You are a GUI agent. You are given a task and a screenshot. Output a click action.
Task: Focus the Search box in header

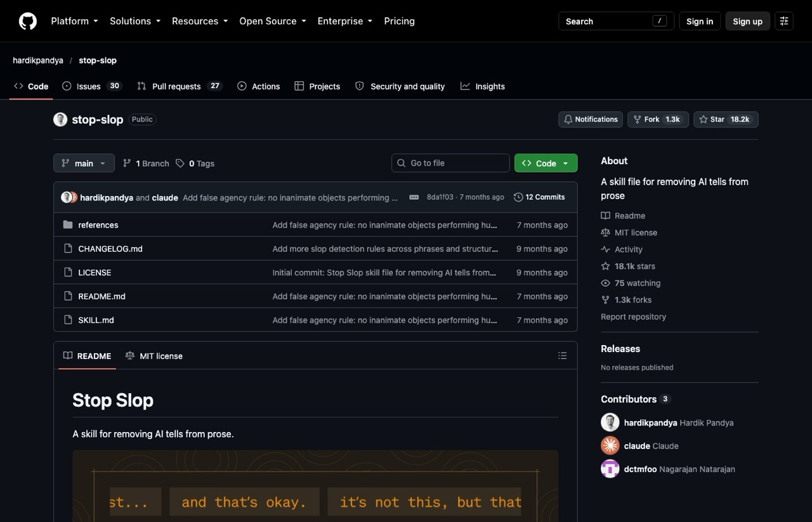pyautogui.click(x=616, y=21)
